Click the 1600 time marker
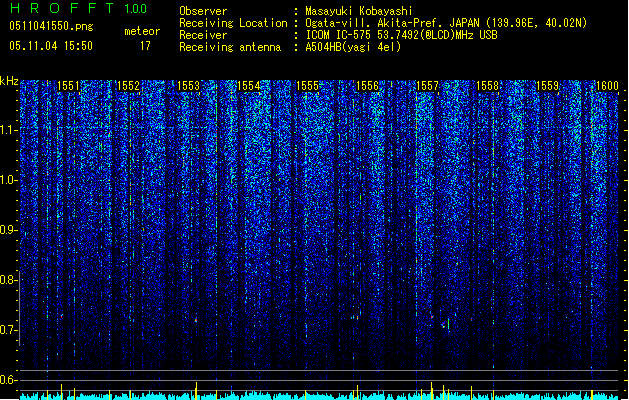 click(x=607, y=86)
